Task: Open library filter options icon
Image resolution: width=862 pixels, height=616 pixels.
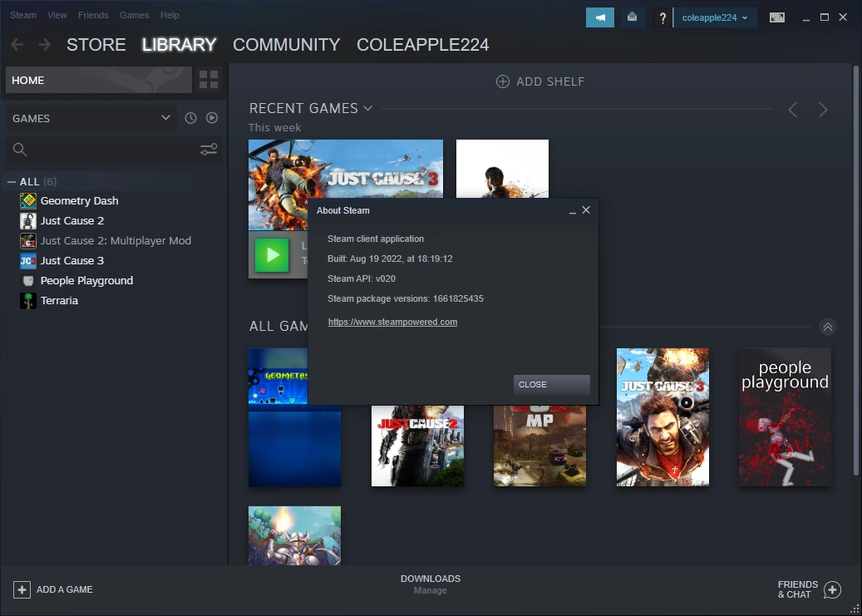Action: [x=208, y=149]
